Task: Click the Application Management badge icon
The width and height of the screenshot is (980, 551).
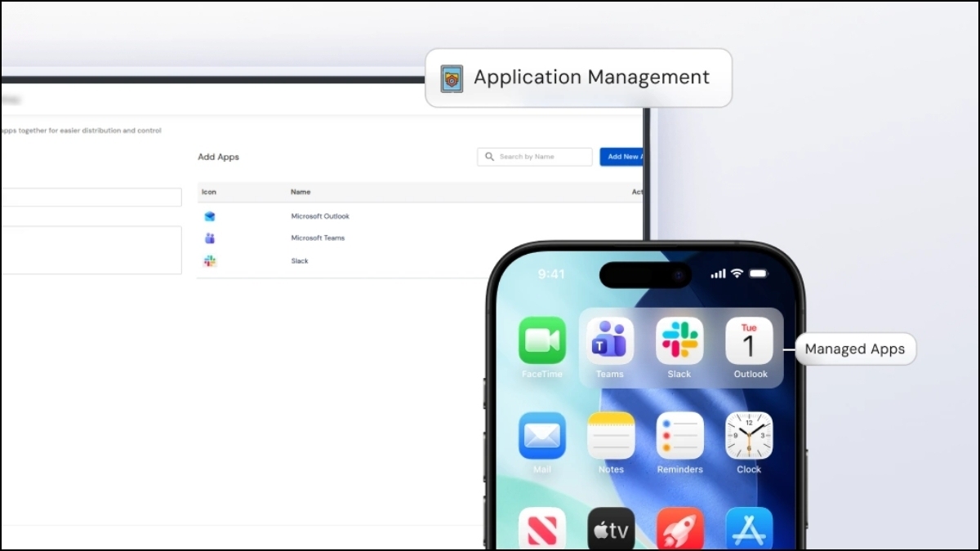Action: [x=452, y=78]
